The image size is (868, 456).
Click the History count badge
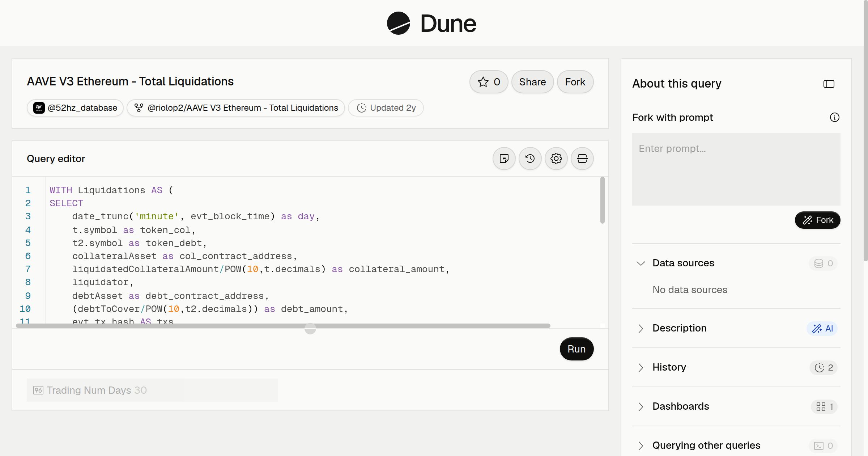pos(824,368)
